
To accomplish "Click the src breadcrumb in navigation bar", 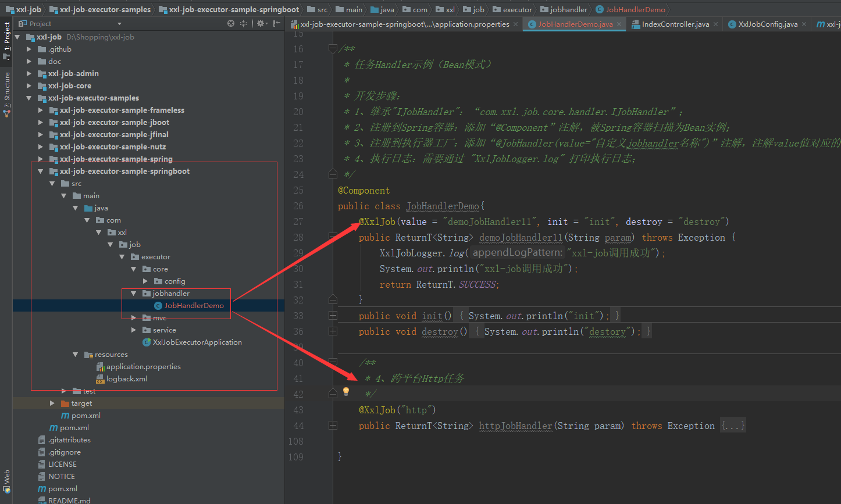I will [318, 9].
